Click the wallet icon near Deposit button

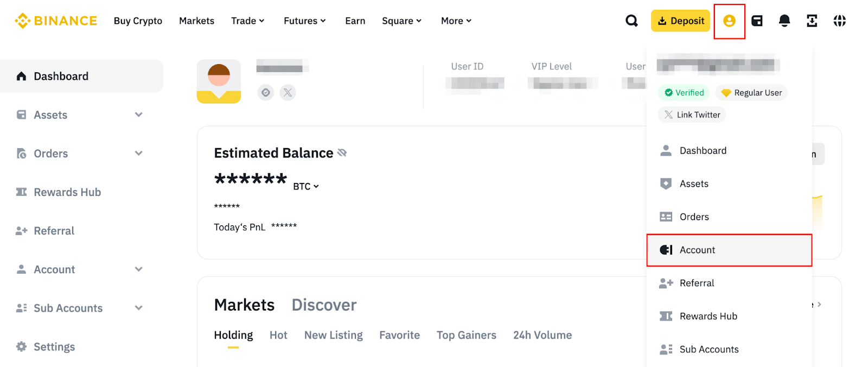[757, 20]
